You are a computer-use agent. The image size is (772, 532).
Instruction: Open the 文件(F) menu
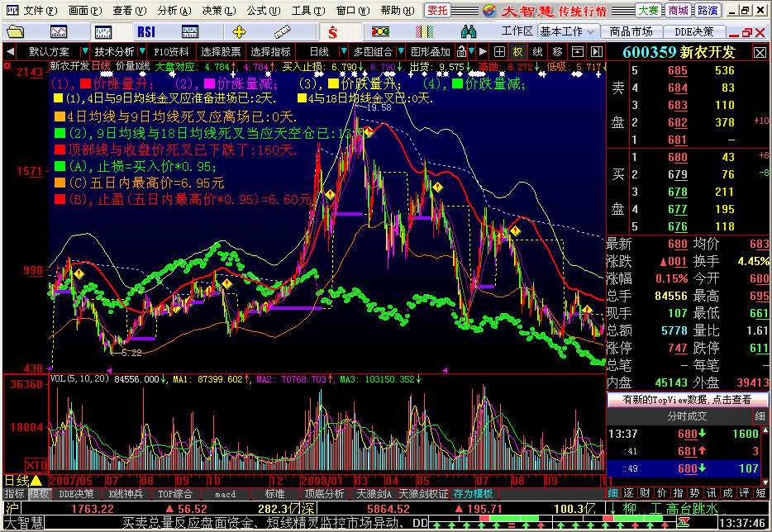pos(40,11)
